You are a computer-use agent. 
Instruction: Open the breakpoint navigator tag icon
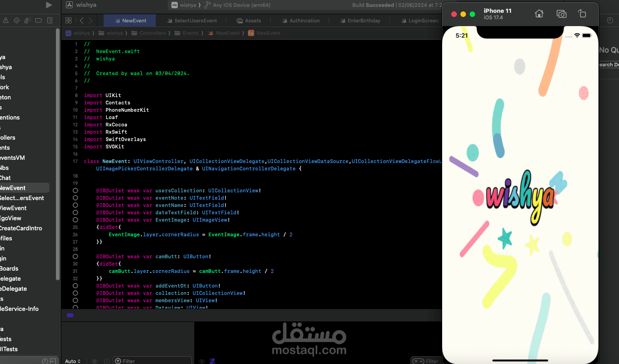click(x=38, y=20)
